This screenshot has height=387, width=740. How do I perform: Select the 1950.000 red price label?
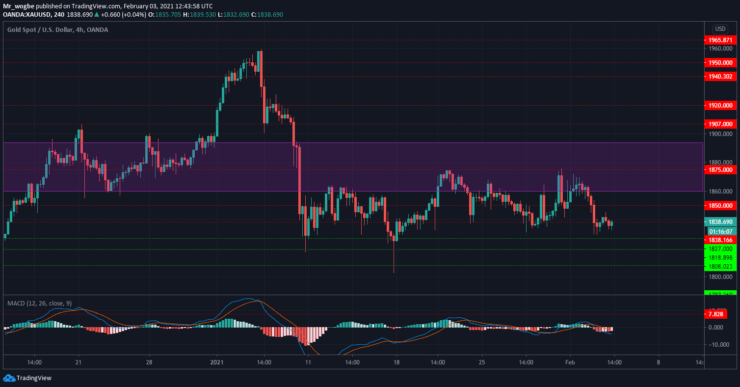tap(720, 63)
